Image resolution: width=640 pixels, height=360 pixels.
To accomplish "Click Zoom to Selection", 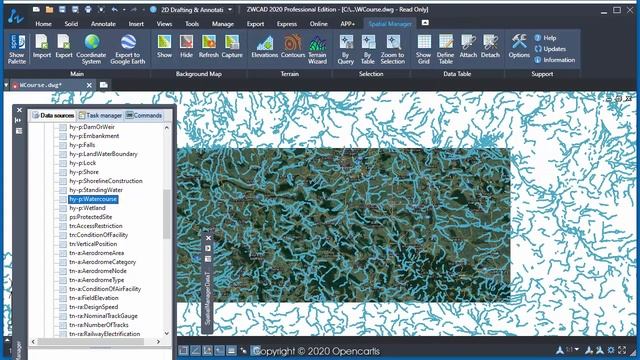I will 393,49.
